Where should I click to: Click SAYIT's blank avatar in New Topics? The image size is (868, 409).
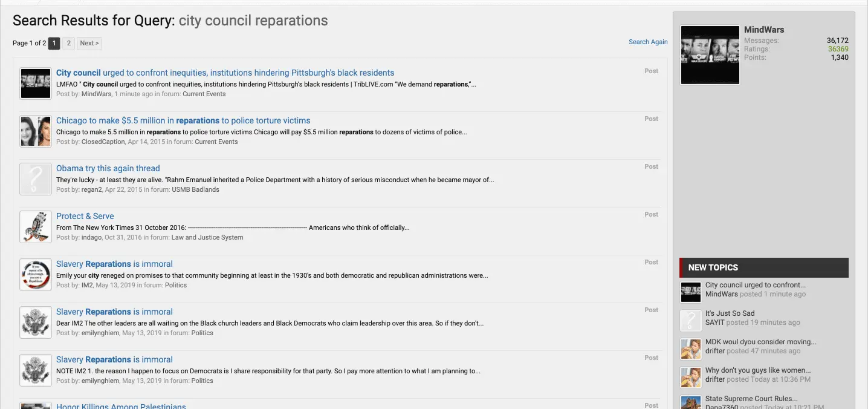click(690, 320)
